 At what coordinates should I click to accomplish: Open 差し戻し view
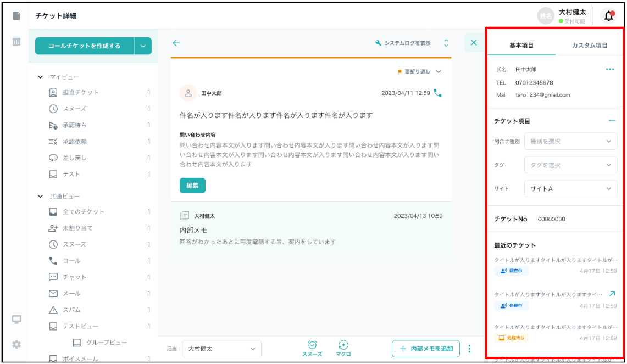[x=99, y=158]
